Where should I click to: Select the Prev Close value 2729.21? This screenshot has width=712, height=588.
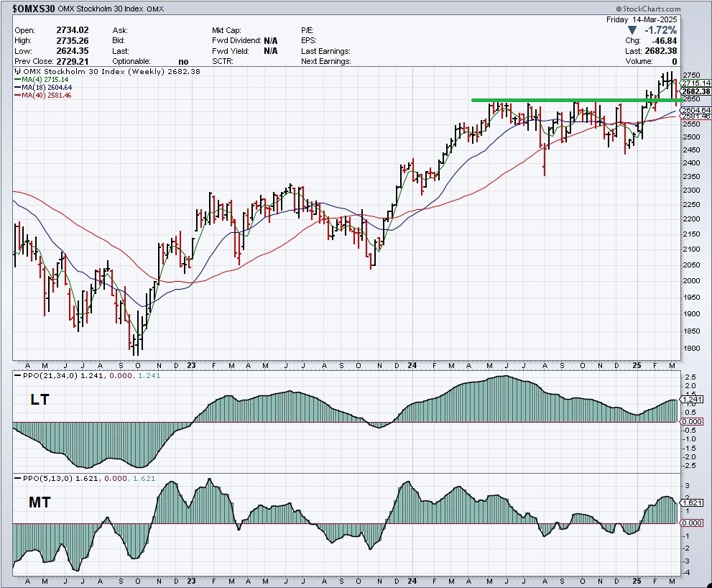(72, 61)
